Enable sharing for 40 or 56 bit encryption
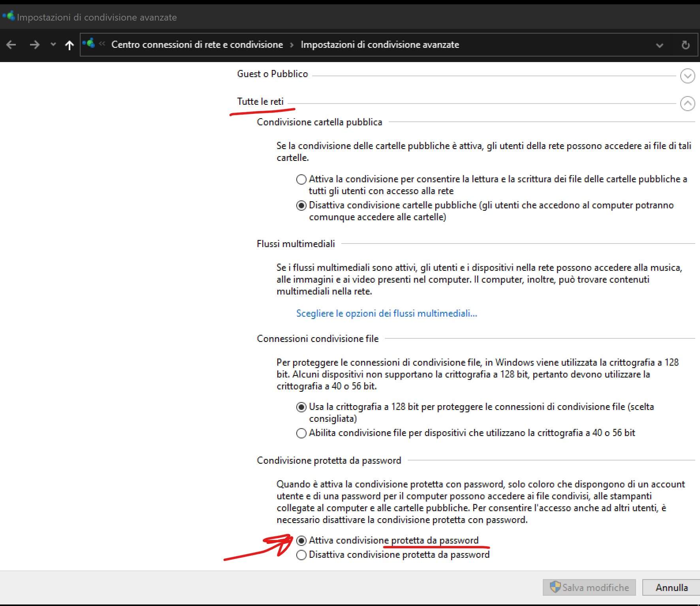 point(301,433)
